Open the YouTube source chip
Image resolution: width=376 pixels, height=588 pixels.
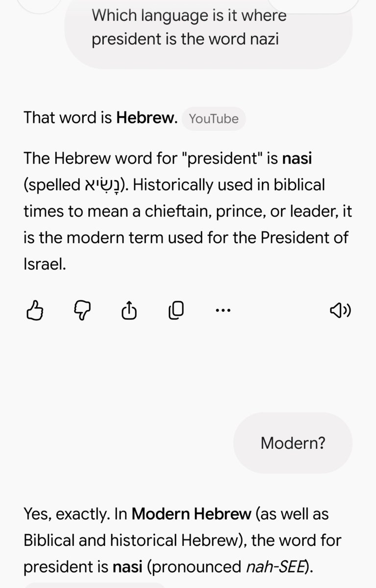coord(214,119)
